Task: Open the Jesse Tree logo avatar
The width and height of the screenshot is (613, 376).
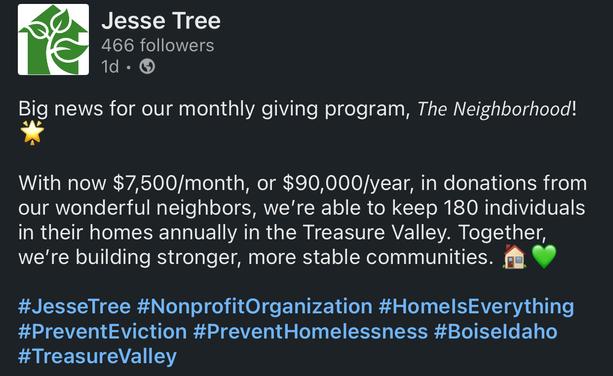Action: point(53,39)
